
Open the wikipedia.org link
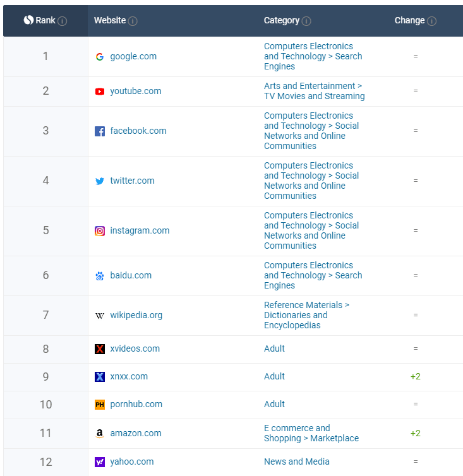[x=136, y=315]
